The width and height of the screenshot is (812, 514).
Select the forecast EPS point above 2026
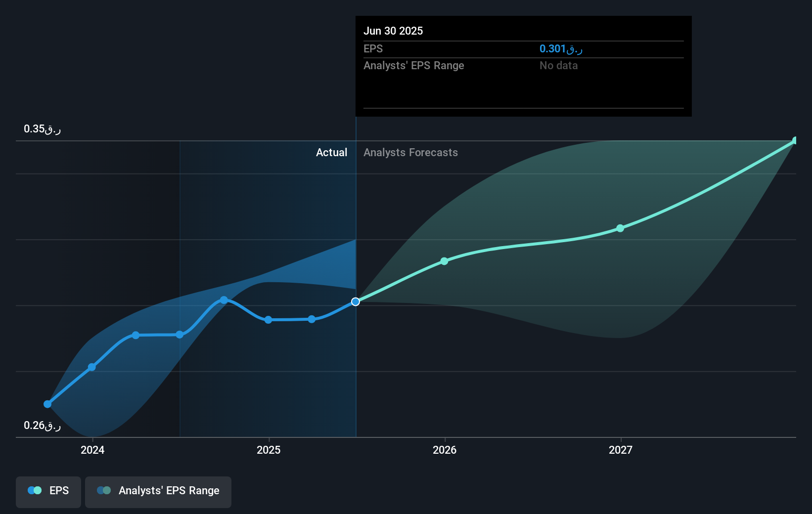pos(444,261)
